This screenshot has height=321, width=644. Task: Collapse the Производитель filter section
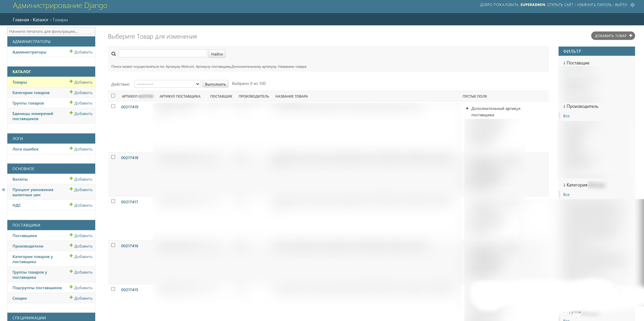click(581, 106)
